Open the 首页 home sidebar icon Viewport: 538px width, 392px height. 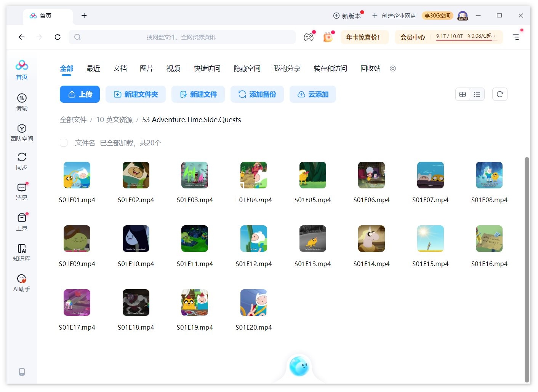[x=22, y=70]
